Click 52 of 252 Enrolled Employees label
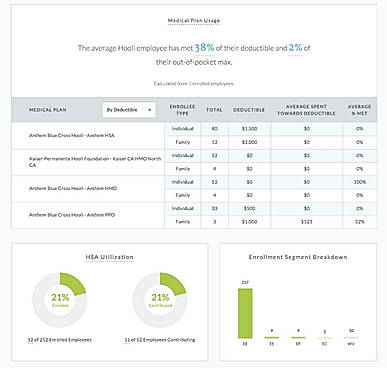The height and width of the screenshot is (368, 387). coord(59,340)
